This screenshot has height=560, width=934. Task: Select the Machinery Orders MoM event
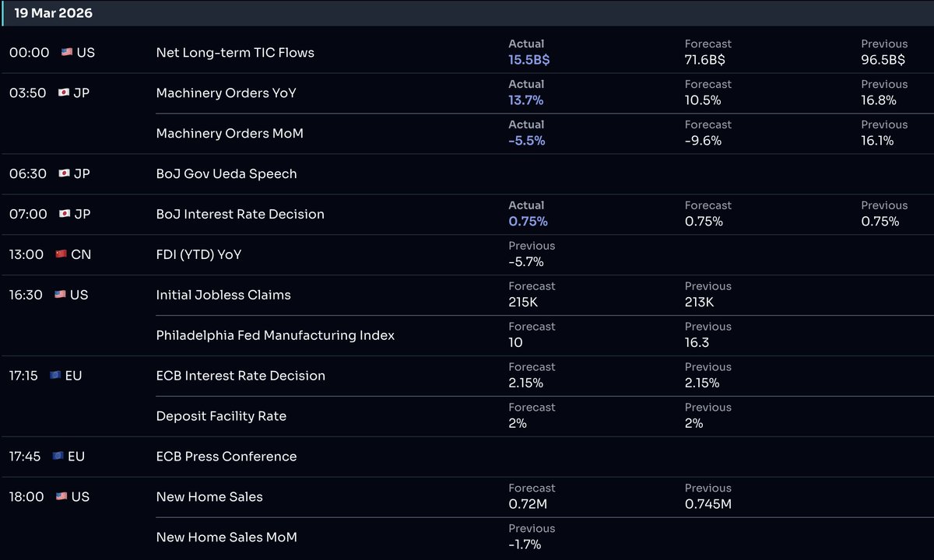point(227,133)
